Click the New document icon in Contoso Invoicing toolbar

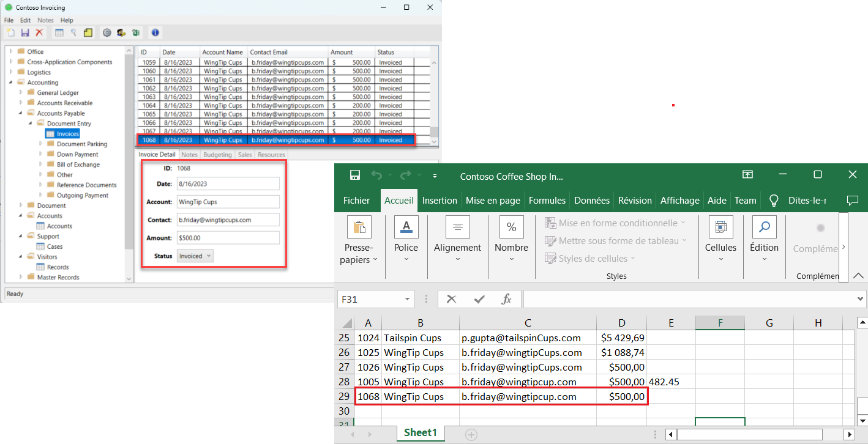click(11, 32)
